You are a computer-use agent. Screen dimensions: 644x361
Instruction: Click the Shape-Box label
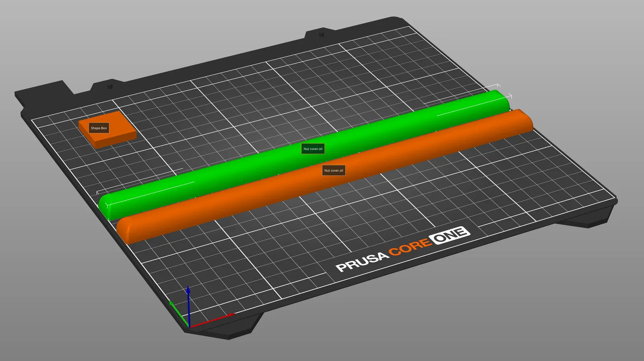click(x=99, y=128)
